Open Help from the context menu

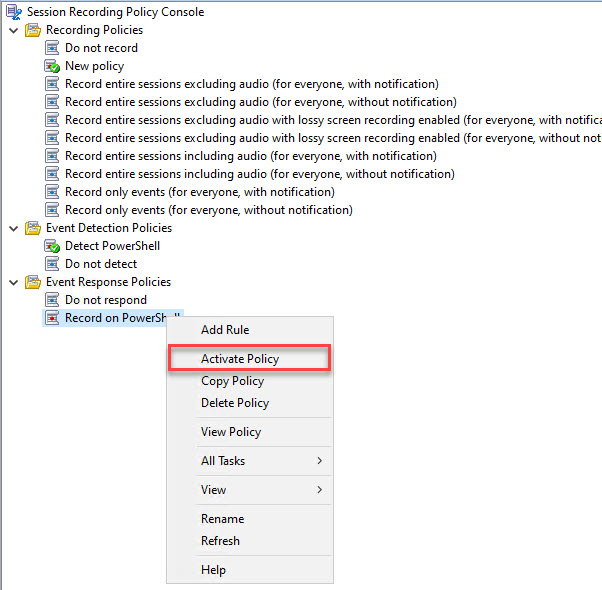(250, 570)
